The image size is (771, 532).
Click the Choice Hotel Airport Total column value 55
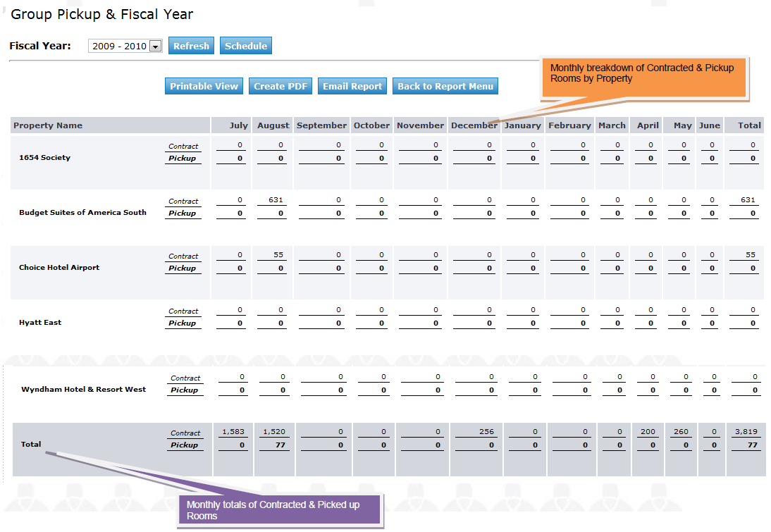[751, 254]
